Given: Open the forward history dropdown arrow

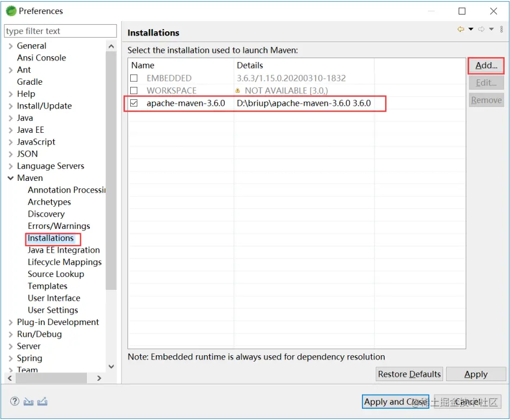Looking at the screenshot, I should coord(492,29).
